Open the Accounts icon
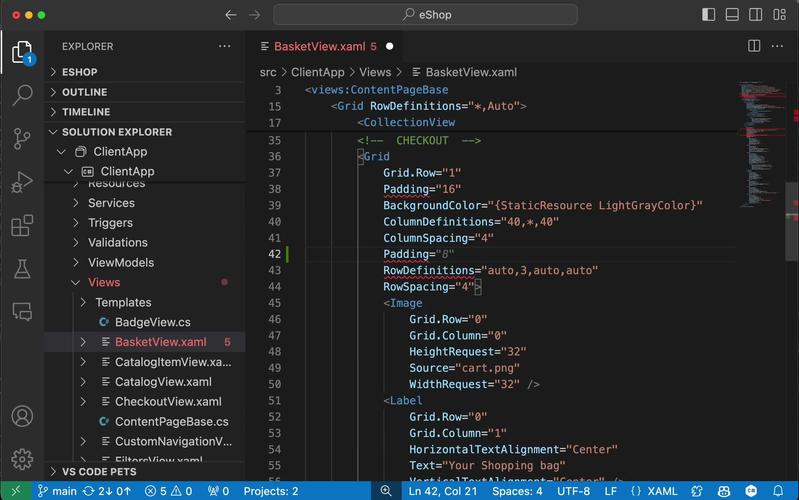Screen dimensions: 799x500 coord(22,416)
